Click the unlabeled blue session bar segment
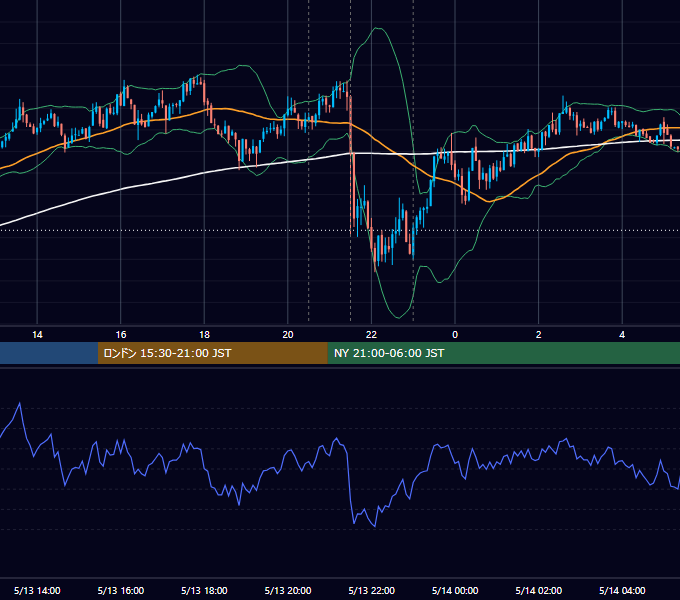 (49, 353)
